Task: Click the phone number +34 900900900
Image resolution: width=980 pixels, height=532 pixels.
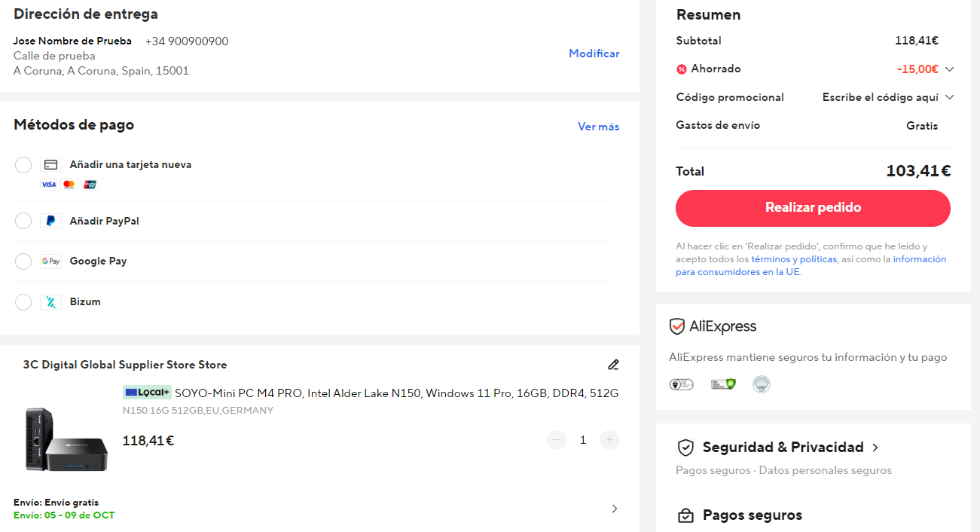Action: pyautogui.click(x=187, y=41)
